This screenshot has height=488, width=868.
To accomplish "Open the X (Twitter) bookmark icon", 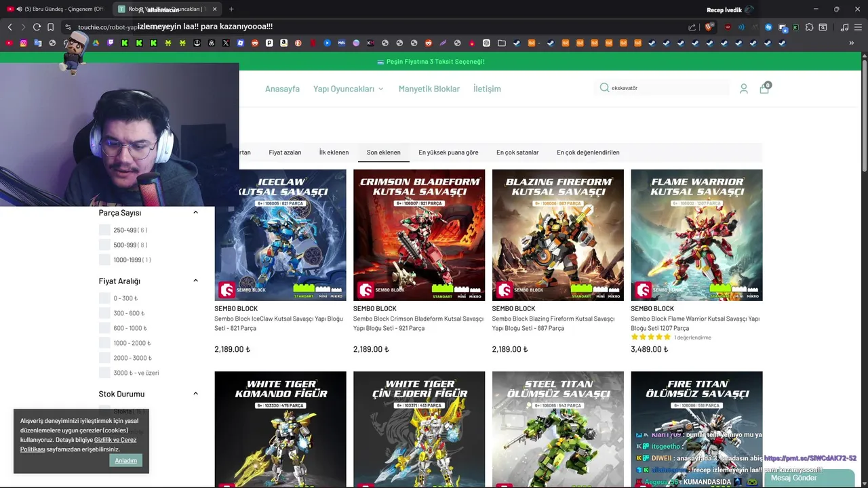I will 226,43.
